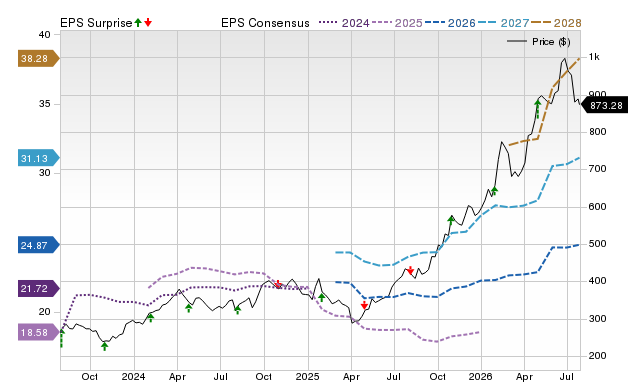Click the 800 label on the price axis
Image resolution: width=640 pixels, height=382 pixels.
(597, 132)
